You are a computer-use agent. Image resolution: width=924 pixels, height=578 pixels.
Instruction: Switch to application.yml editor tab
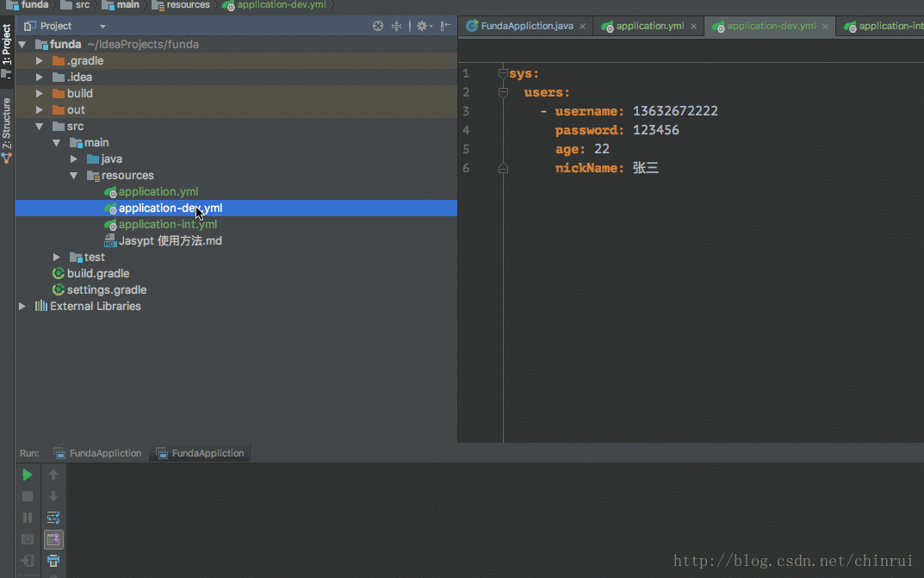coord(650,26)
